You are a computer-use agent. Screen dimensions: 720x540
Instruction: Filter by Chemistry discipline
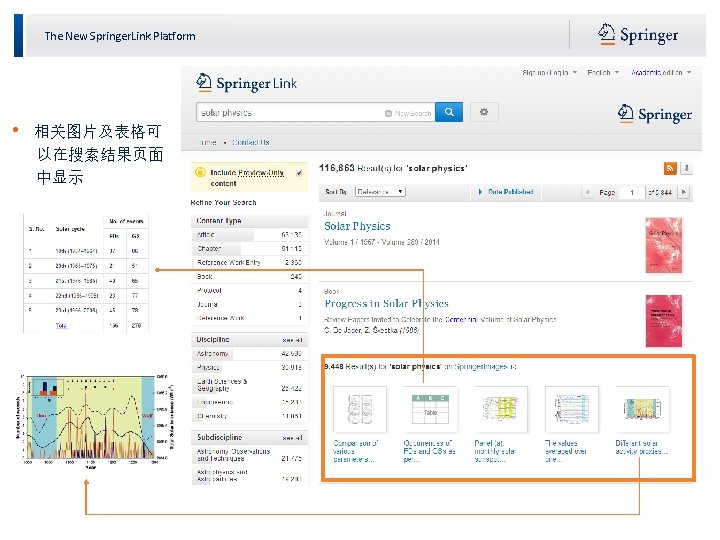click(249, 416)
